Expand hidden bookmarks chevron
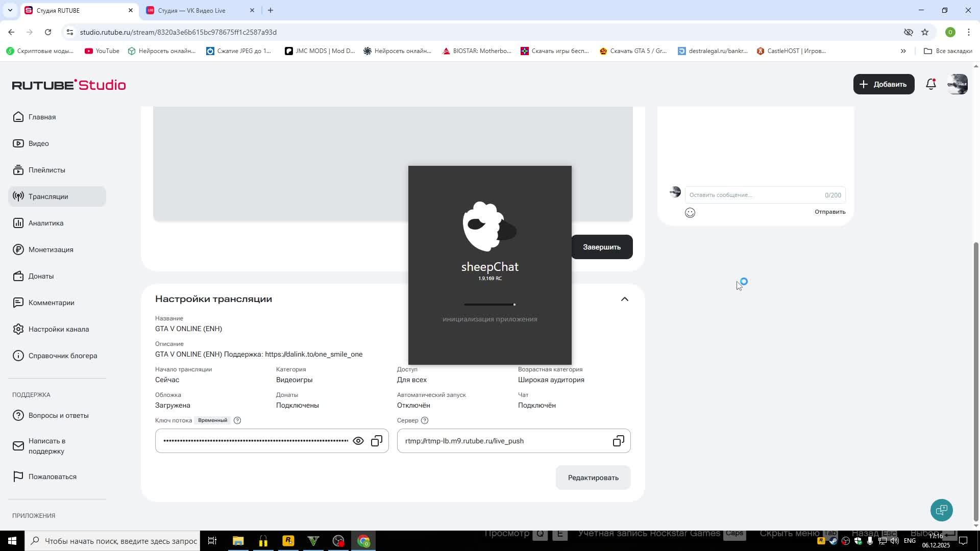980x551 pixels. point(903,51)
